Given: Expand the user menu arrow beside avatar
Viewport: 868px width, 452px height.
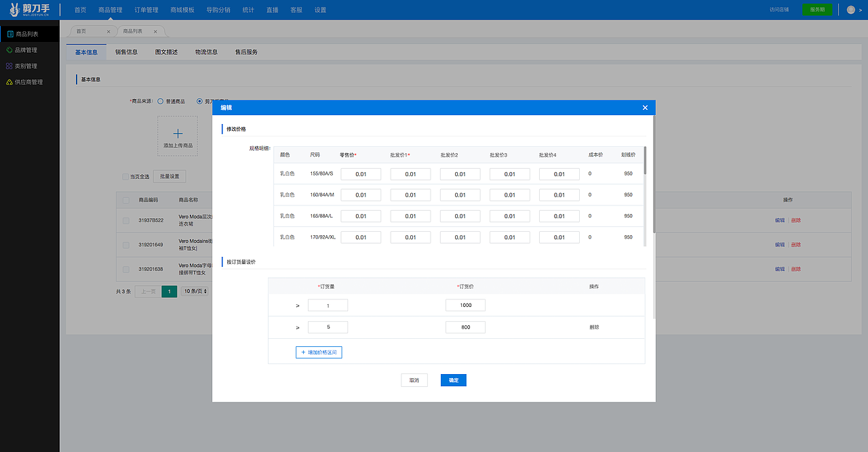Looking at the screenshot, I should [x=861, y=10].
